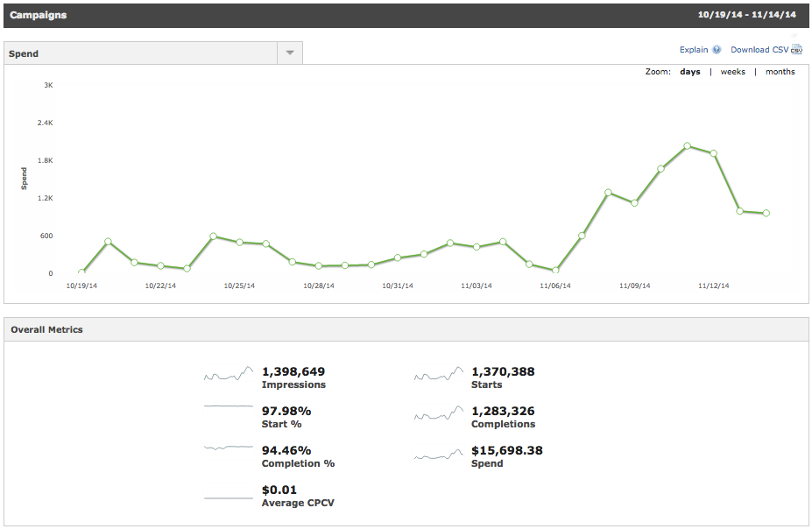Click the 11/03/14 x-axis label
Screen dimensions: 812x529
pyautogui.click(x=477, y=286)
